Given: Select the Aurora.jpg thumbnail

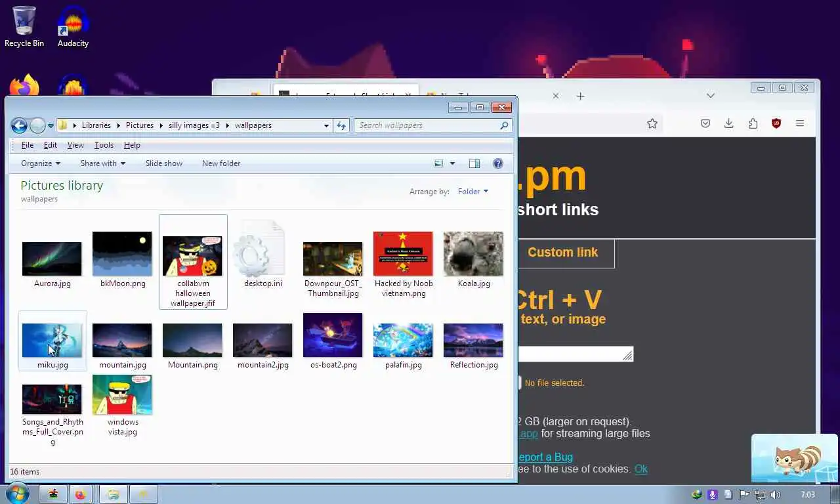Looking at the screenshot, I should point(52,259).
